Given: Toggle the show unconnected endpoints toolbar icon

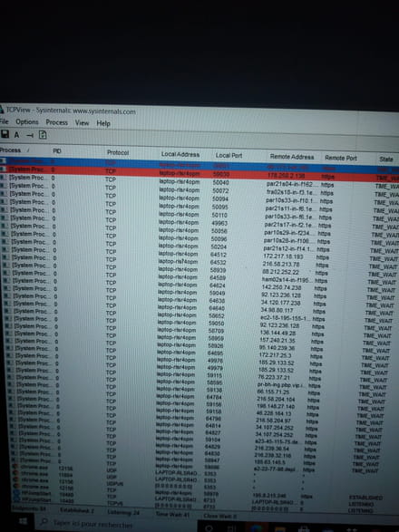Looking at the screenshot, I should click(x=30, y=135).
